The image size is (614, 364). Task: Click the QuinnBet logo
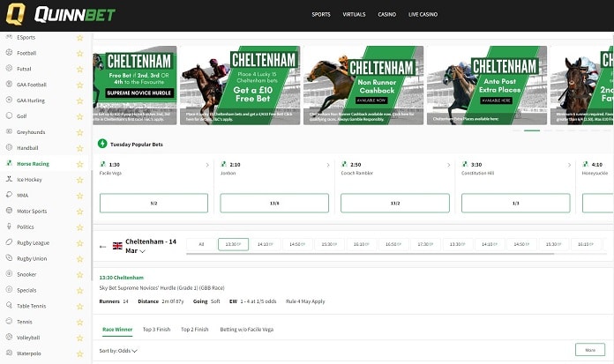(x=60, y=14)
